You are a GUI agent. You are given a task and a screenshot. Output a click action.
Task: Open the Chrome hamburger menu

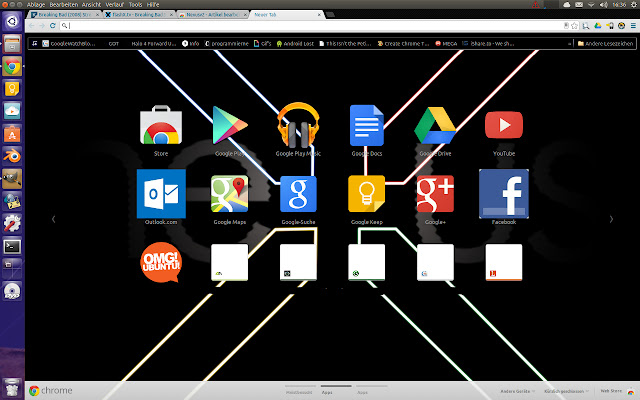point(633,26)
